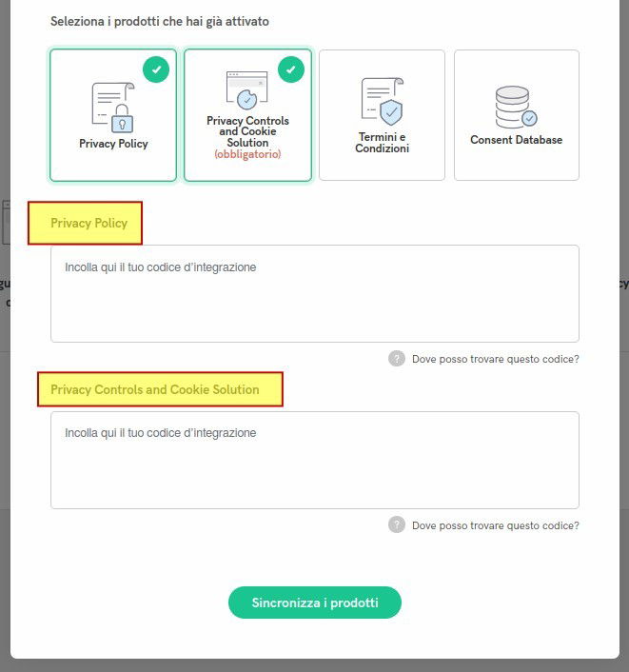Click help question mark under Cookie Solution field
The height and width of the screenshot is (672, 629).
tap(397, 525)
